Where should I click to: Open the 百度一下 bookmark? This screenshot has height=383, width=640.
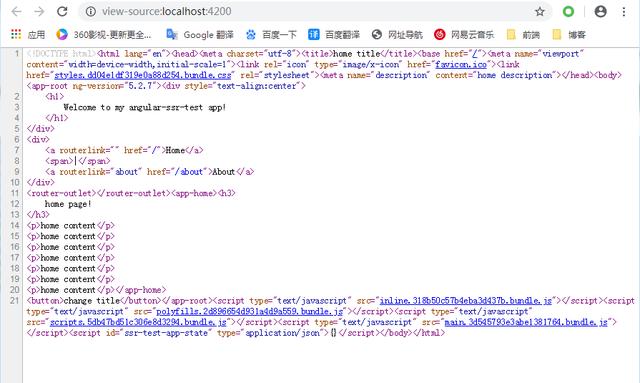tap(271, 35)
